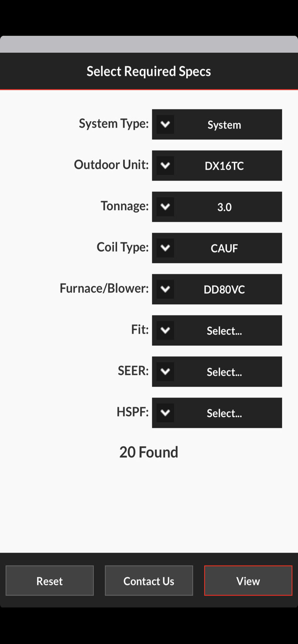This screenshot has height=644, width=298.
Task: Choose a Fit option from Select...
Action: tap(217, 330)
